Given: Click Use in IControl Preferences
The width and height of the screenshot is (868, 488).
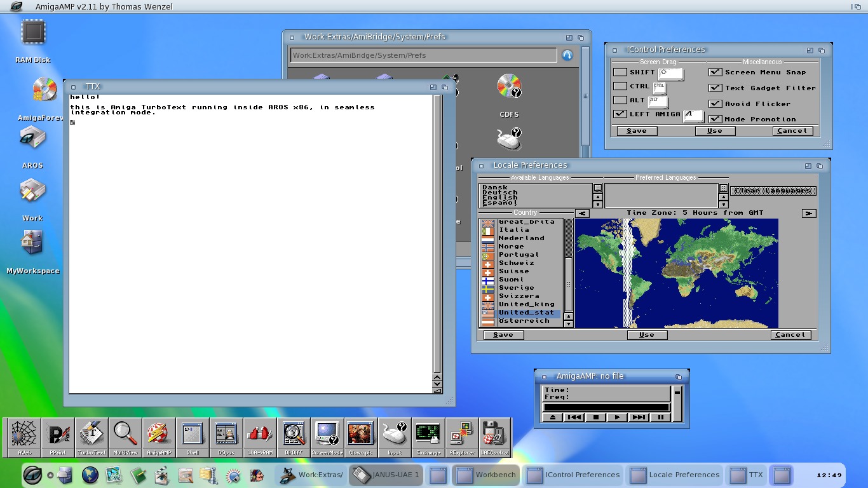Looking at the screenshot, I should click(x=714, y=131).
